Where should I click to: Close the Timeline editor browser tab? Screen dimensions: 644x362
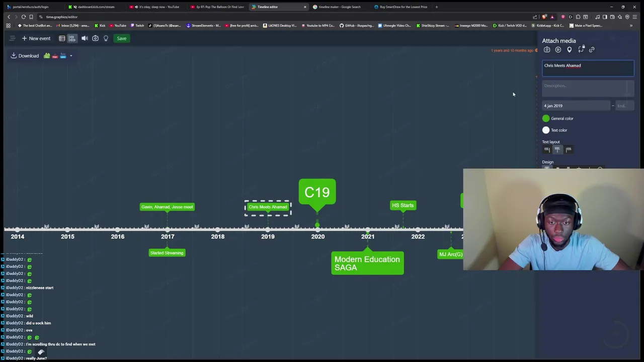[305, 7]
